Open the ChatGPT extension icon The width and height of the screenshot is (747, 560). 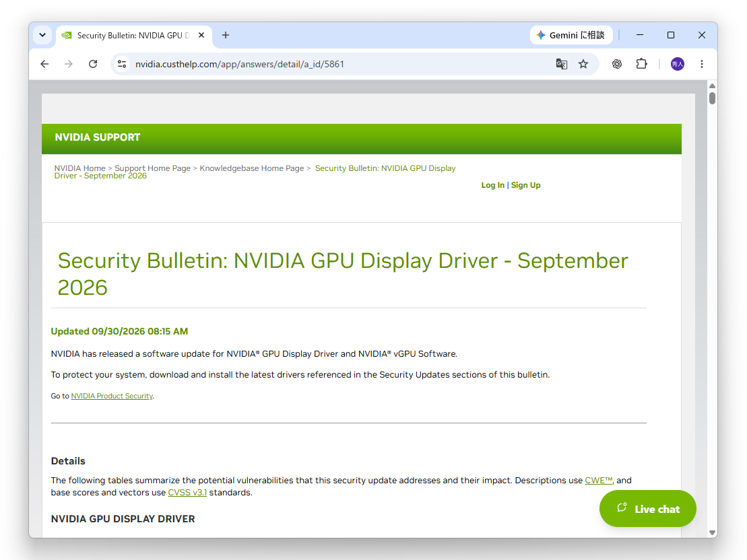pos(617,64)
